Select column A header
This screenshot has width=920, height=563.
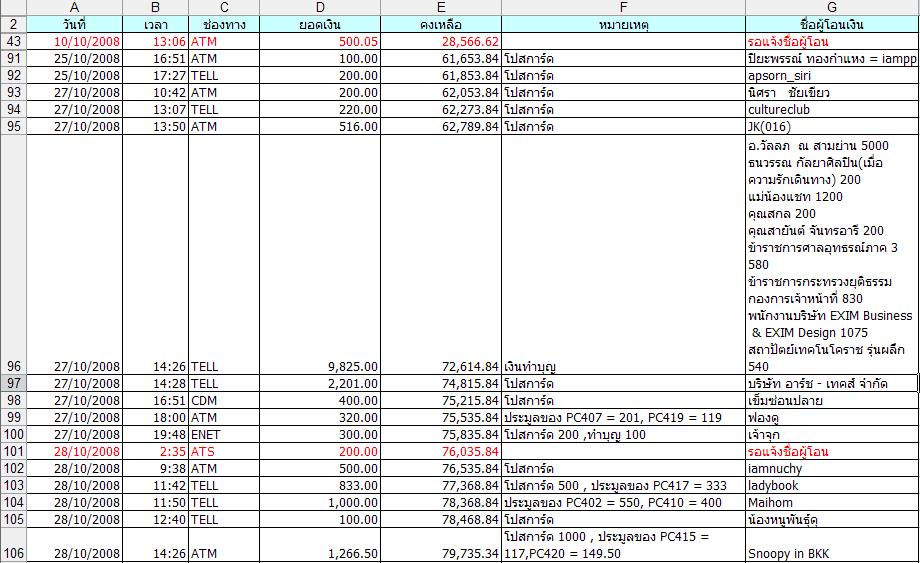(x=75, y=8)
